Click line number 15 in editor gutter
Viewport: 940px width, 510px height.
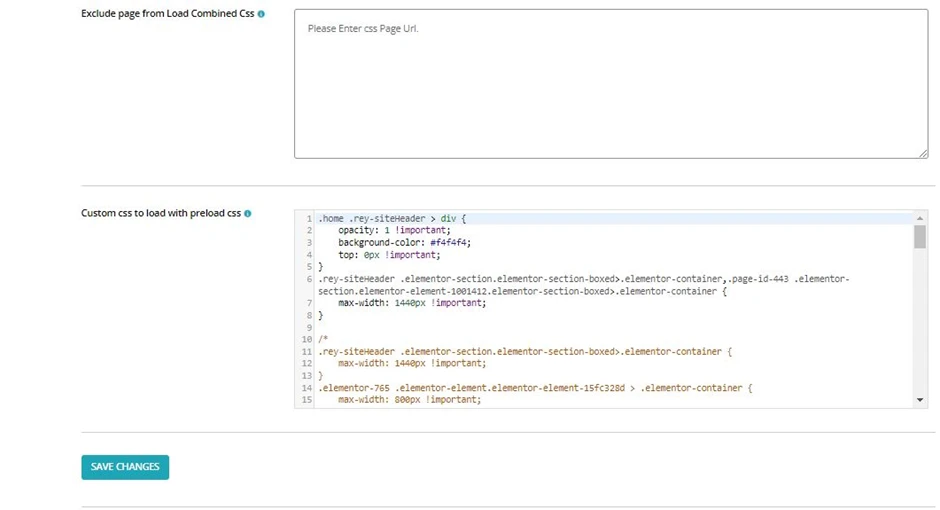pyautogui.click(x=307, y=400)
